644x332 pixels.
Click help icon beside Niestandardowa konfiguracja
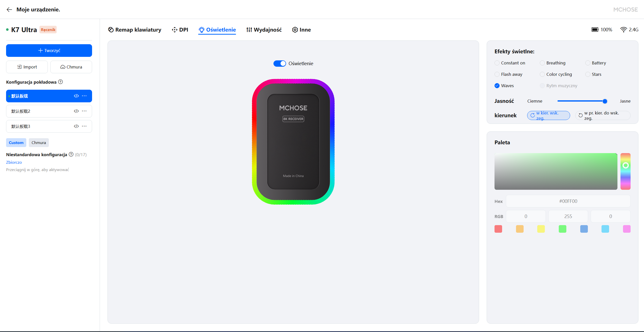point(71,154)
